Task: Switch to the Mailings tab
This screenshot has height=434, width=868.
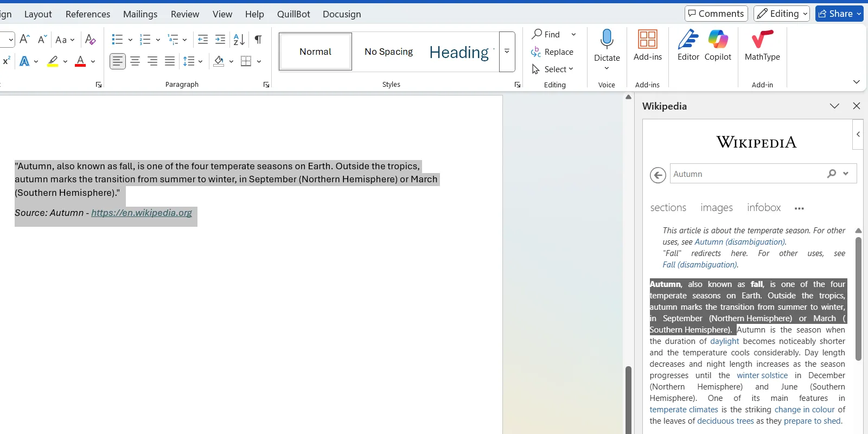Action: click(140, 14)
